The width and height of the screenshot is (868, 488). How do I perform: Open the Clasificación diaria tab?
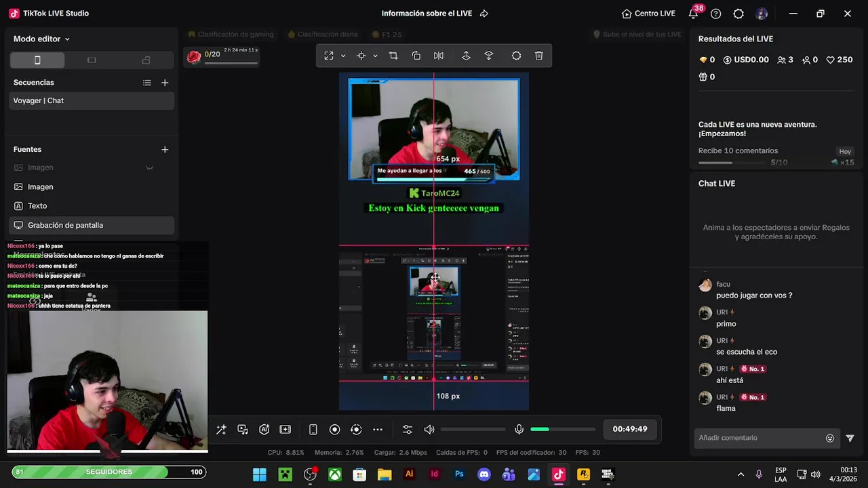point(322,35)
